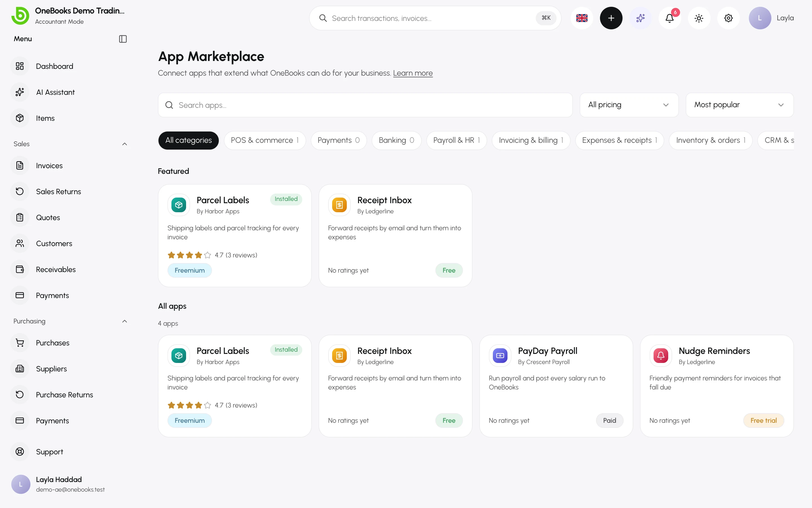Go to Dashboard in sidebar
The image size is (812, 508).
tap(69, 66)
